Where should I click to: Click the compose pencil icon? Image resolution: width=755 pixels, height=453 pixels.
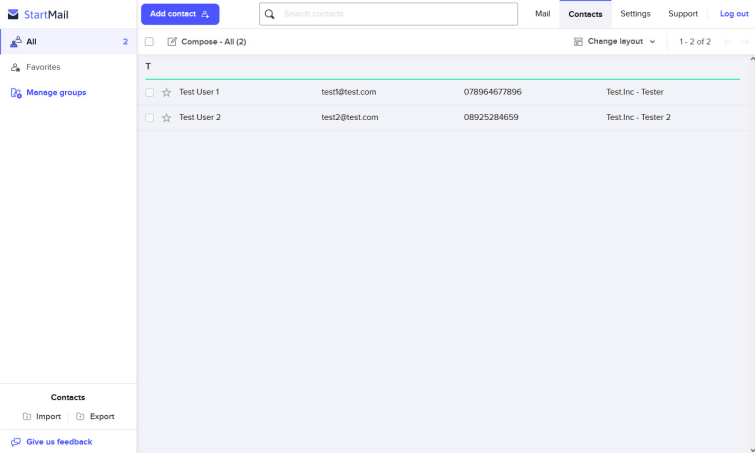tap(172, 41)
